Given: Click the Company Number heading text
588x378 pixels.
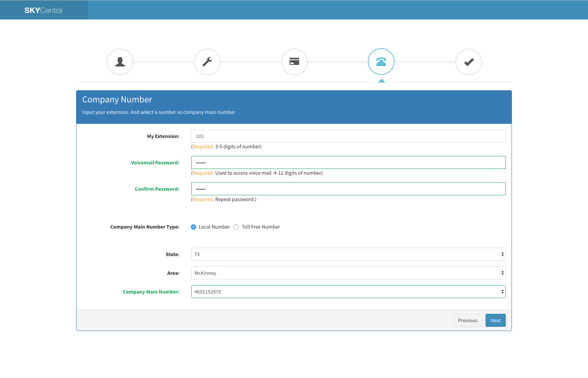Looking at the screenshot, I should pyautogui.click(x=117, y=100).
